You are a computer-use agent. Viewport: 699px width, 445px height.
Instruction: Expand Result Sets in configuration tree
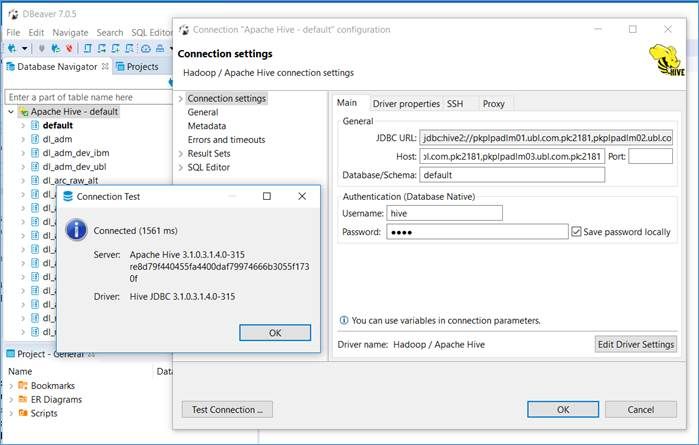coord(181,154)
